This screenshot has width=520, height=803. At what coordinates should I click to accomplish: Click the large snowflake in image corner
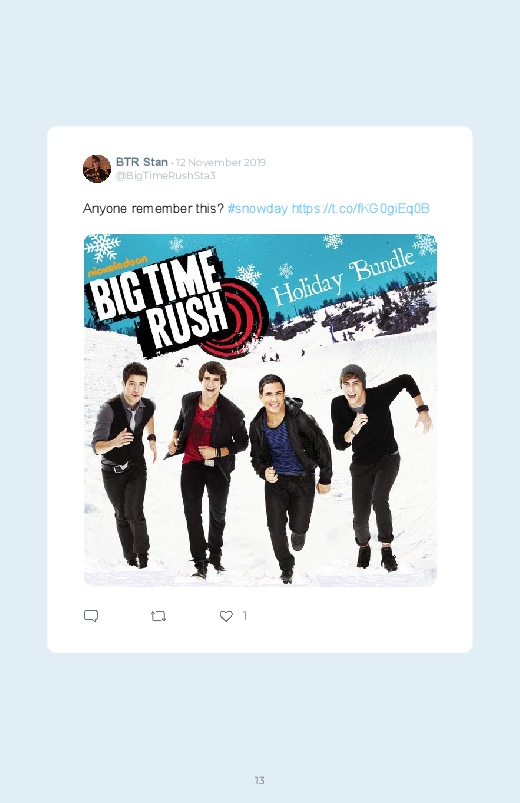click(x=103, y=247)
